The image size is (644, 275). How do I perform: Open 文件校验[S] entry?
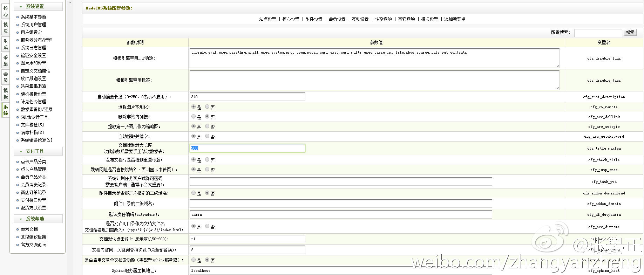click(x=32, y=125)
